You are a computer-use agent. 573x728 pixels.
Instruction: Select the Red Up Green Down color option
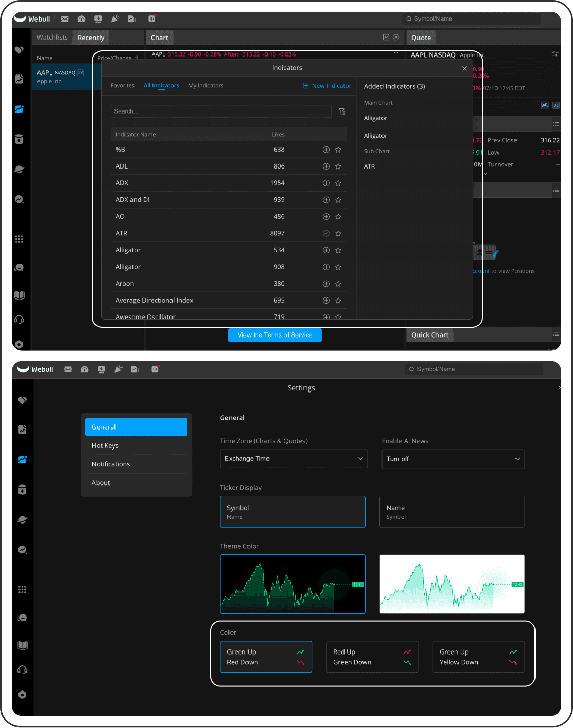(372, 657)
